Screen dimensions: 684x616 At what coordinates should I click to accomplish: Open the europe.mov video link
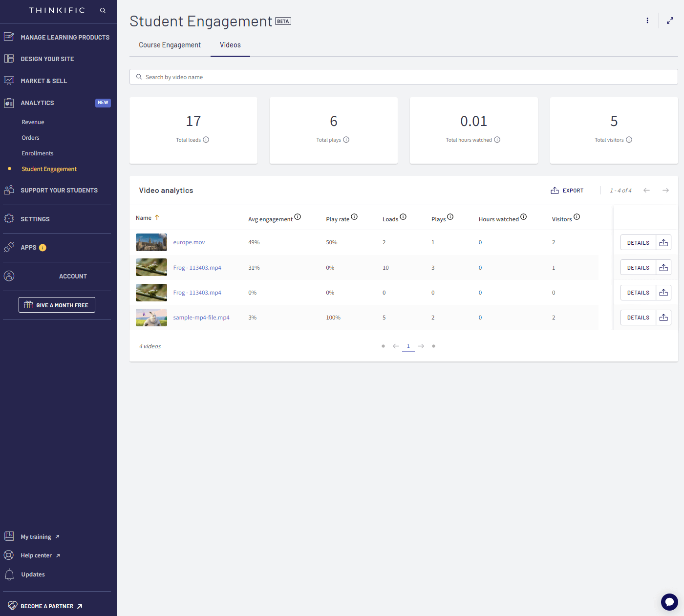click(x=189, y=242)
